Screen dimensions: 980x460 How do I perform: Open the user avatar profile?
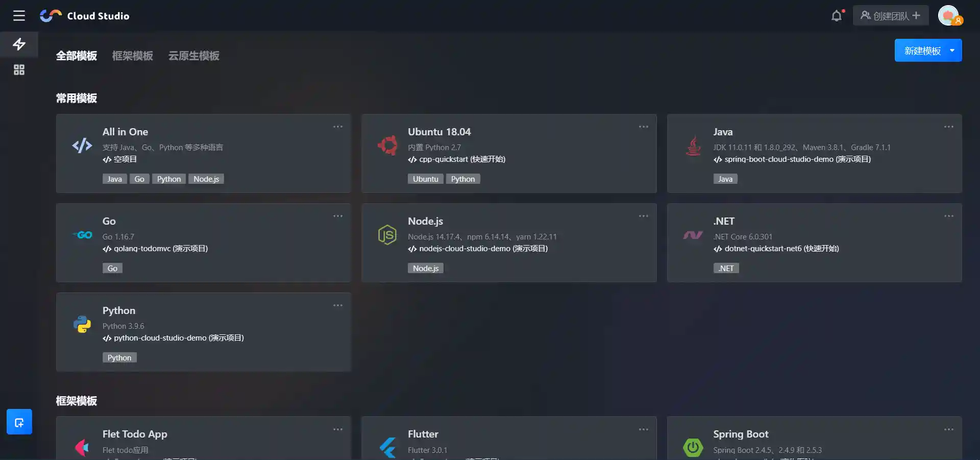[949, 16]
